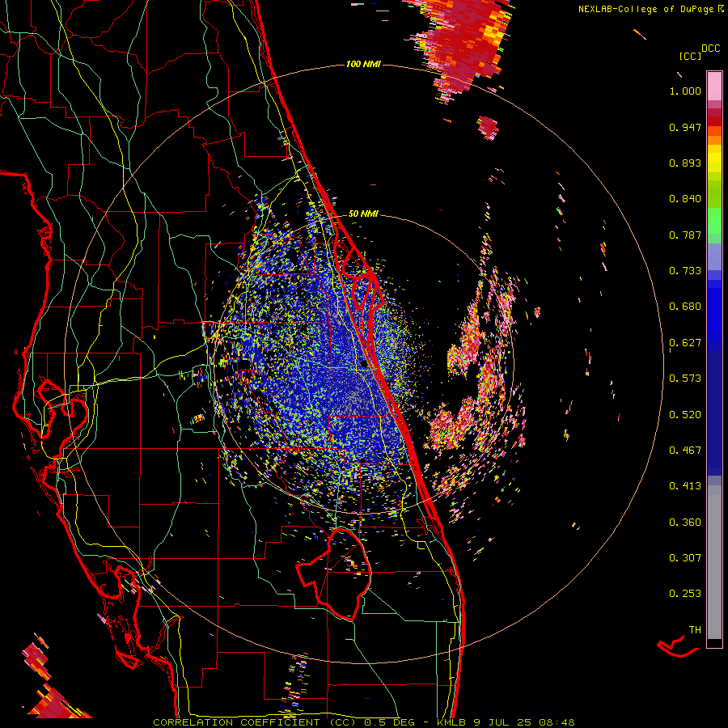Viewport: 728px width, 728px height.
Task: Click the 0.413 value on the color scale
Action: coord(685,486)
